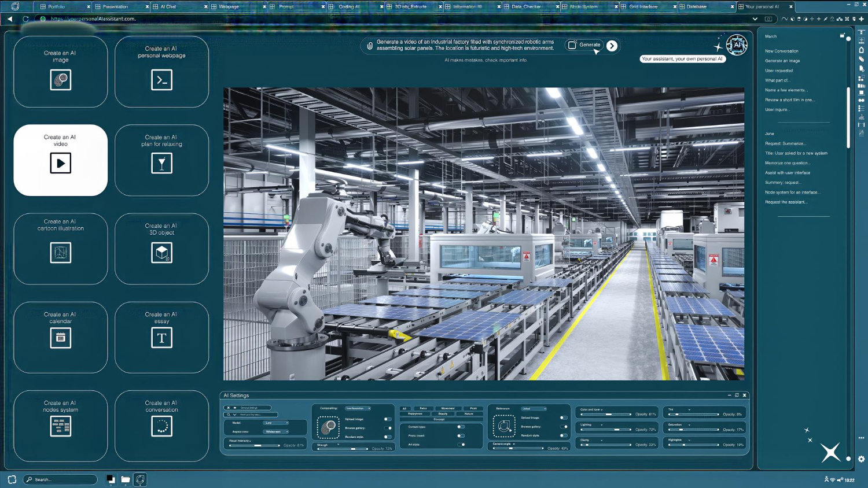Toggle the Content type switch
Viewport: 868px width, 488px height.
point(461,427)
